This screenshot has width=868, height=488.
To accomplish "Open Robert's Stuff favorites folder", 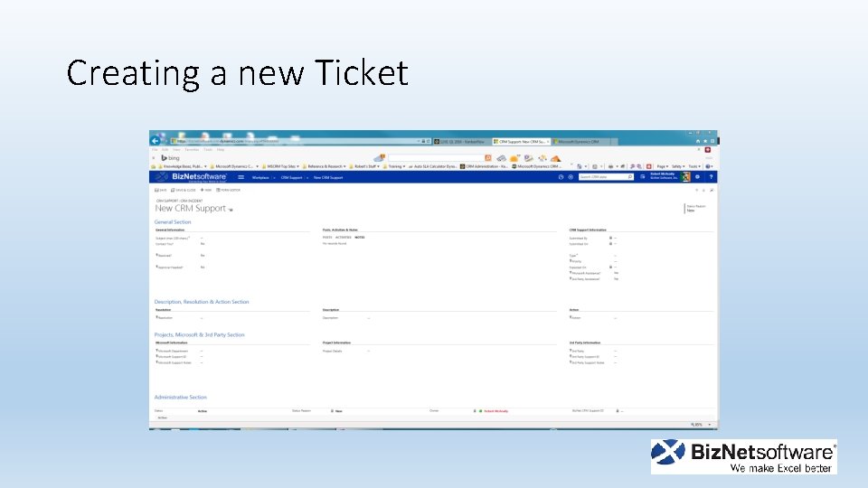I will [x=364, y=166].
